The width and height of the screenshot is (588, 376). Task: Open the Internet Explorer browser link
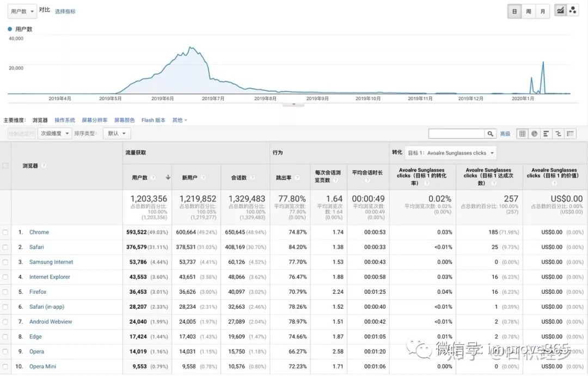pyautogui.click(x=50, y=277)
